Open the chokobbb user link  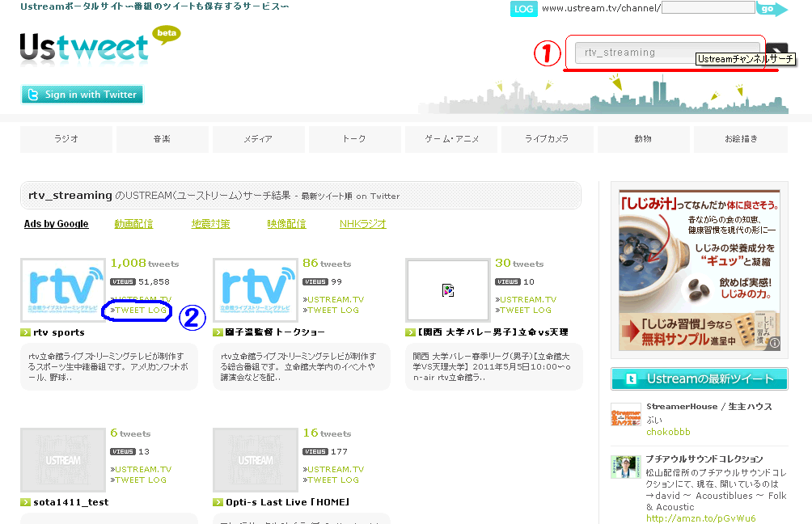(668, 432)
